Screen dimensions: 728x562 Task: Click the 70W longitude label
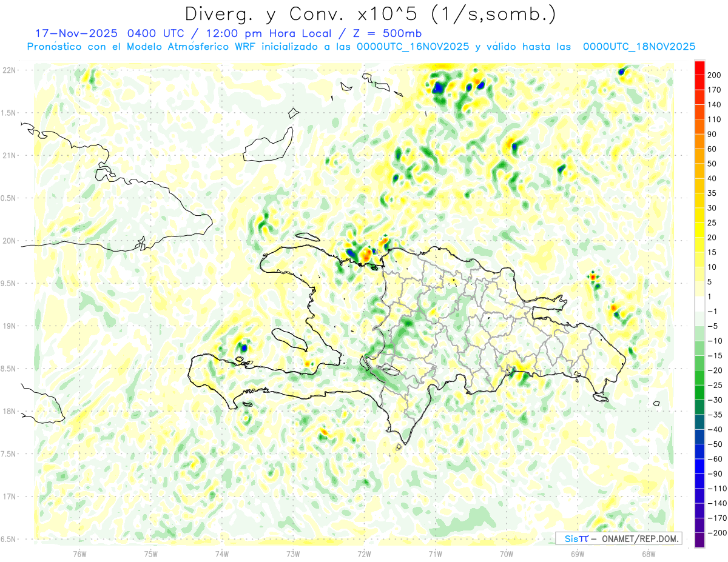click(x=506, y=554)
